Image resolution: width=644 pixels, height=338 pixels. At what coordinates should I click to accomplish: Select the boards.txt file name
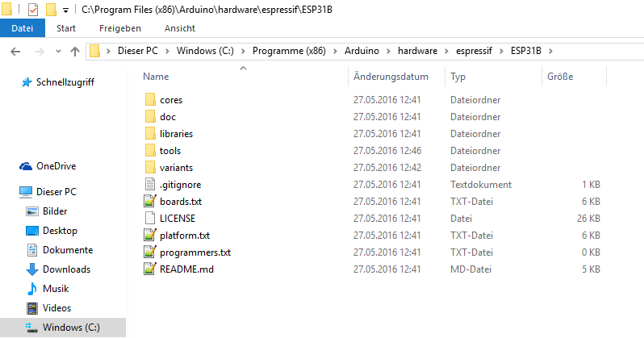click(x=181, y=202)
